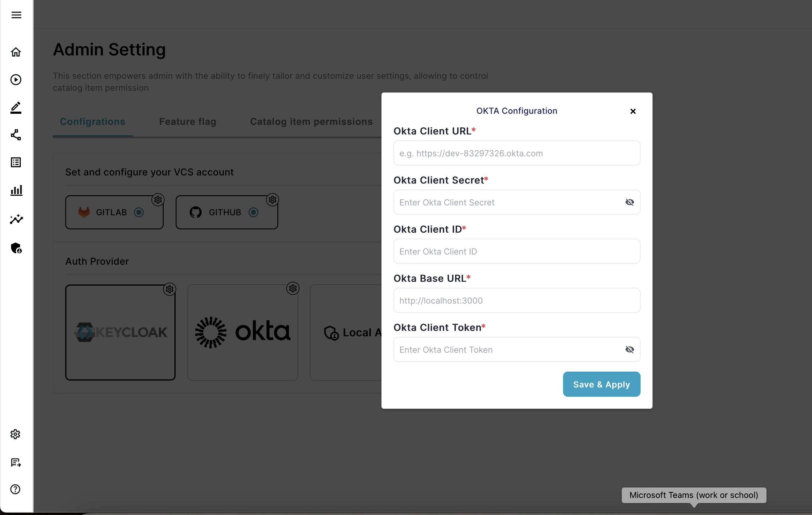Focus the Okta Client Token field
The width and height of the screenshot is (812, 515).
(517, 349)
